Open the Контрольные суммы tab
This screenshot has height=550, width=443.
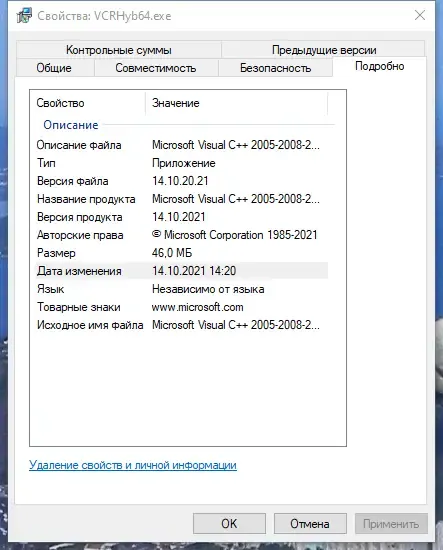(119, 50)
